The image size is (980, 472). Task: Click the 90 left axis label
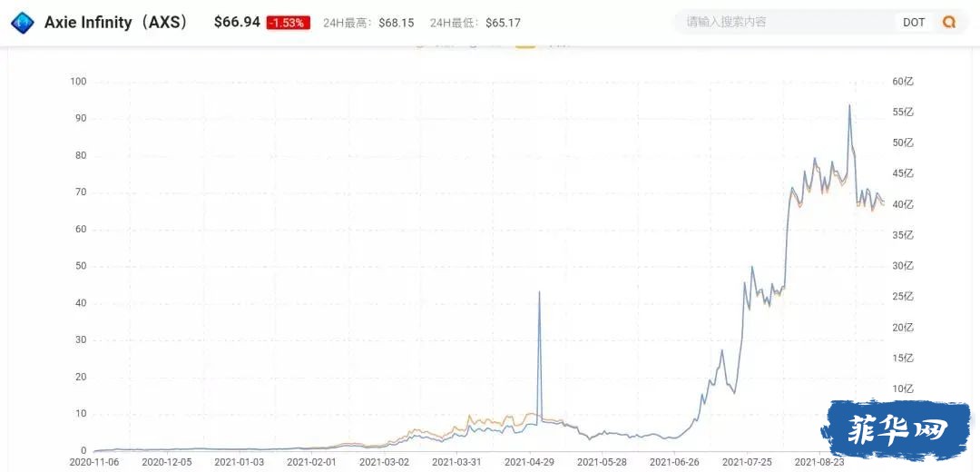coord(82,119)
